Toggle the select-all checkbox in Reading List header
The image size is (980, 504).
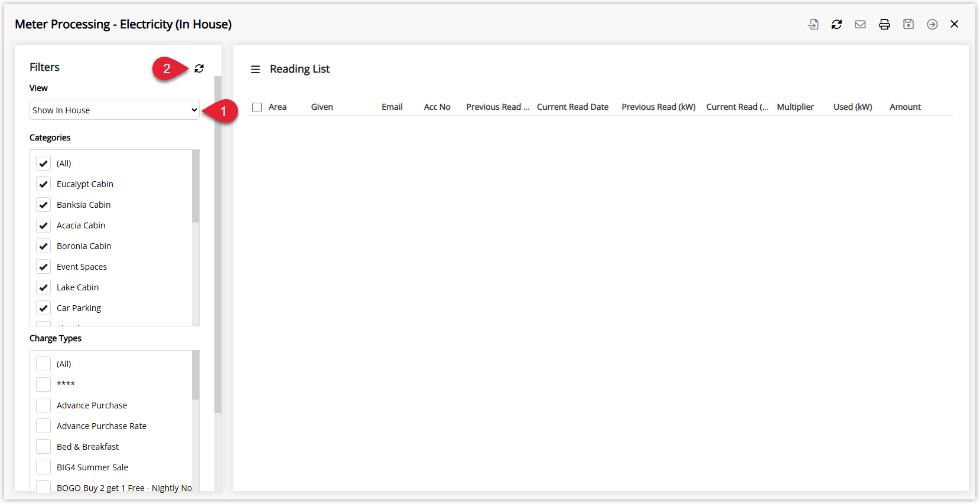click(x=257, y=107)
